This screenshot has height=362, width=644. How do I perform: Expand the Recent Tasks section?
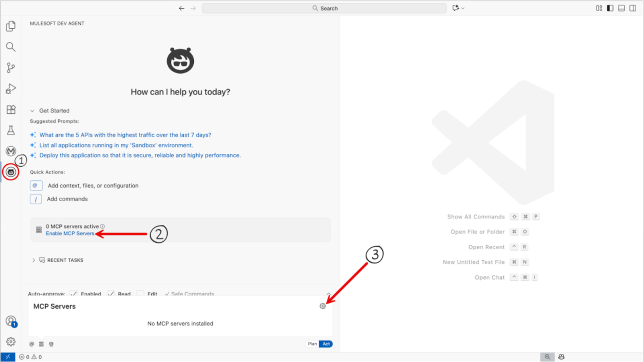point(33,260)
